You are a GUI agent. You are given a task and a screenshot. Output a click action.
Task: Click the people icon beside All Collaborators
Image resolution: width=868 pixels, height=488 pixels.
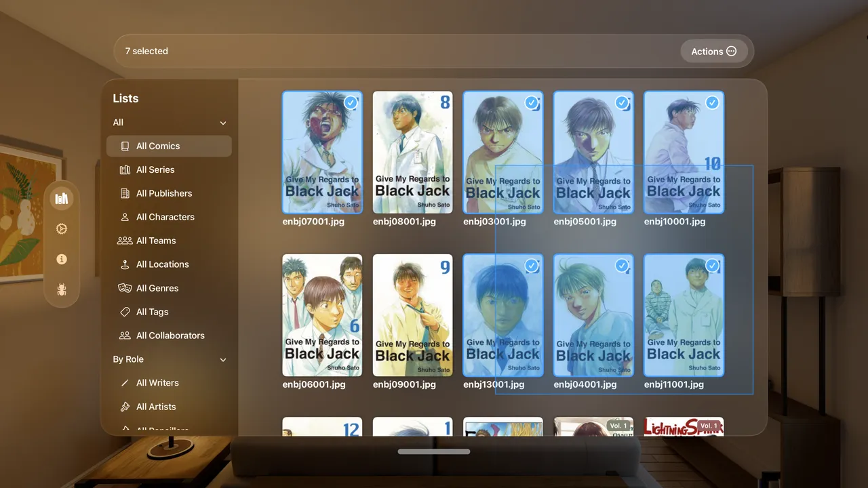tap(125, 335)
